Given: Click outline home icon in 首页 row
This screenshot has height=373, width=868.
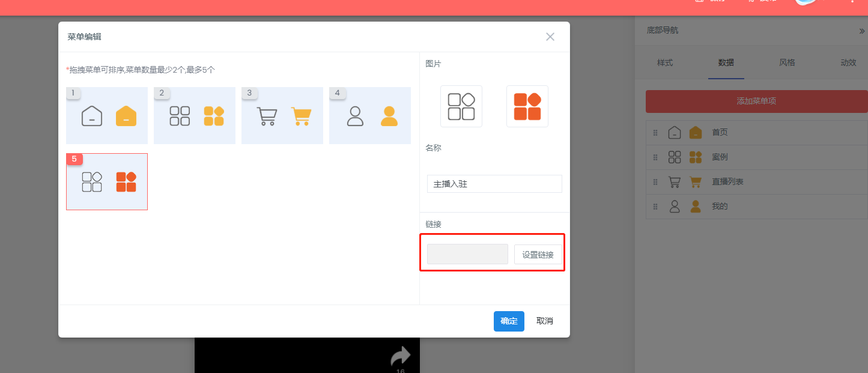Looking at the screenshot, I should pos(675,132).
